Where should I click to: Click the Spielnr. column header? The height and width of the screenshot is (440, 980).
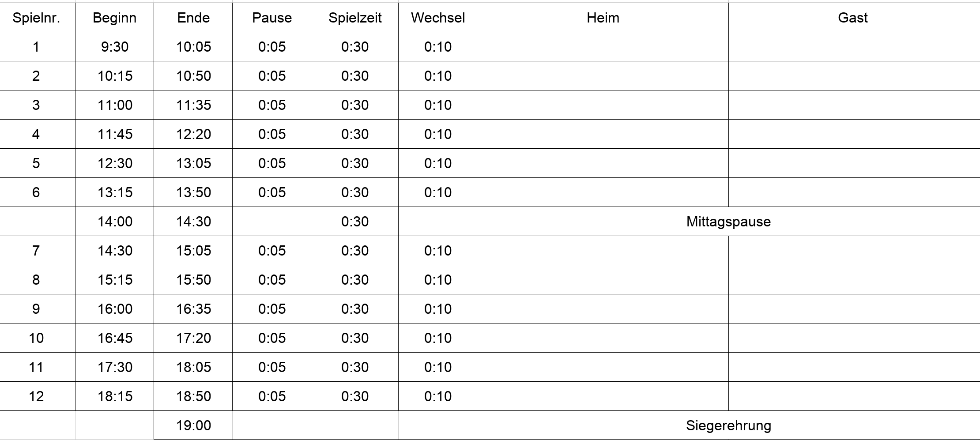36,18
